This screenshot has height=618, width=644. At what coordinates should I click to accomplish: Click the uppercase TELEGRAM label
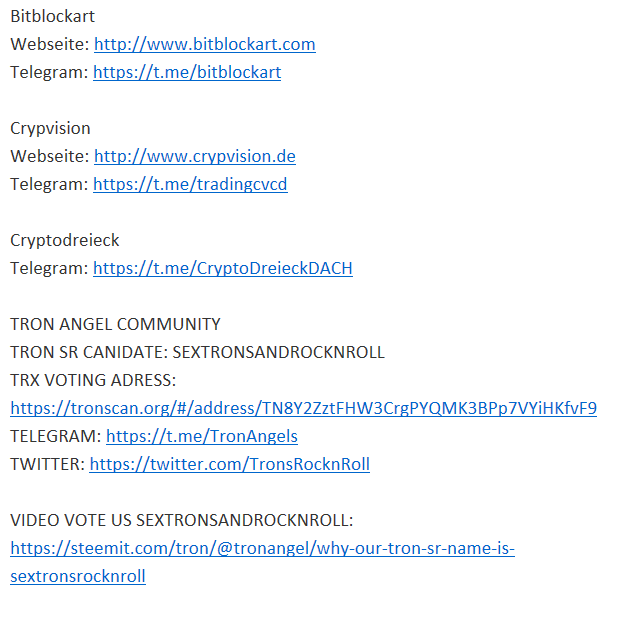point(56,436)
